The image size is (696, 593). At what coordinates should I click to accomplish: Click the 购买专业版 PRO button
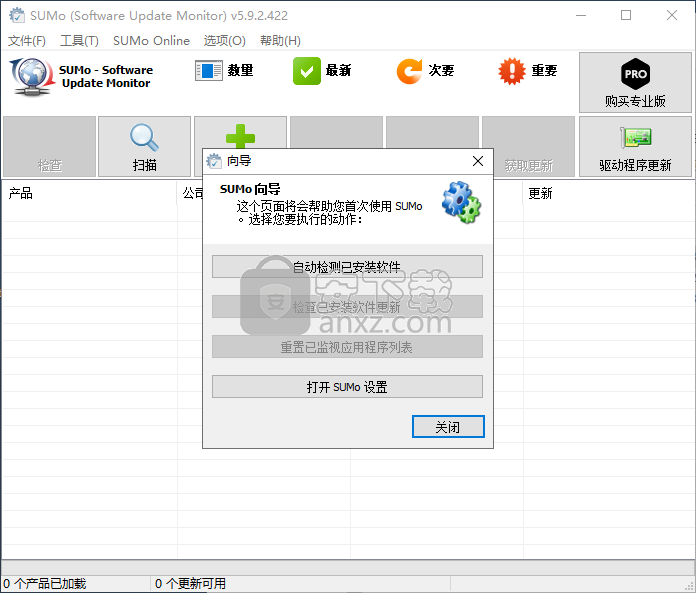(635, 83)
